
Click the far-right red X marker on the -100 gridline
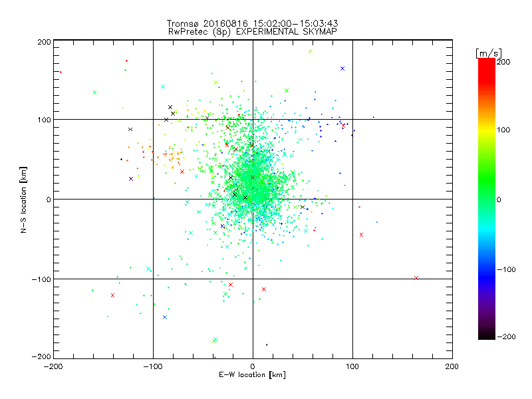click(416, 278)
